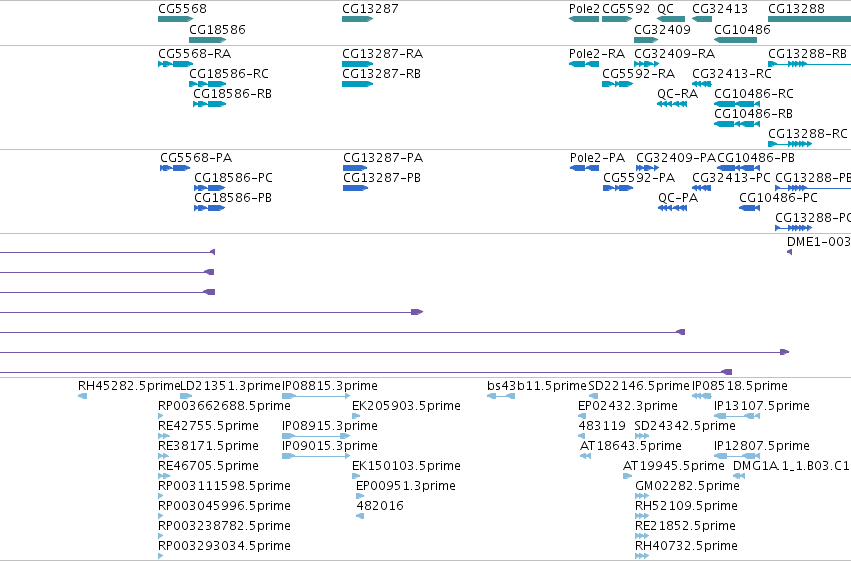
Task: Select the CG18586 gene label
Action: 217,30
